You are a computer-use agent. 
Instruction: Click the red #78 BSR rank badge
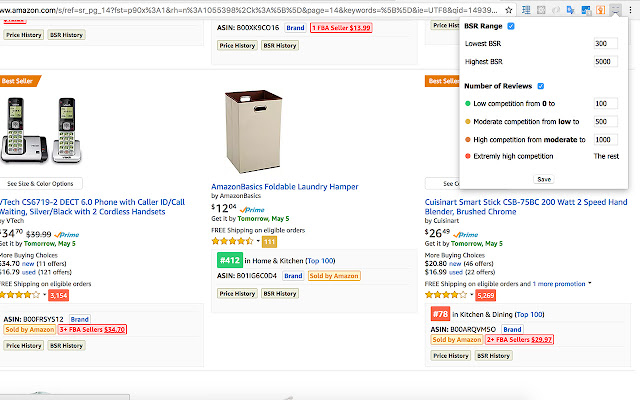tap(439, 315)
